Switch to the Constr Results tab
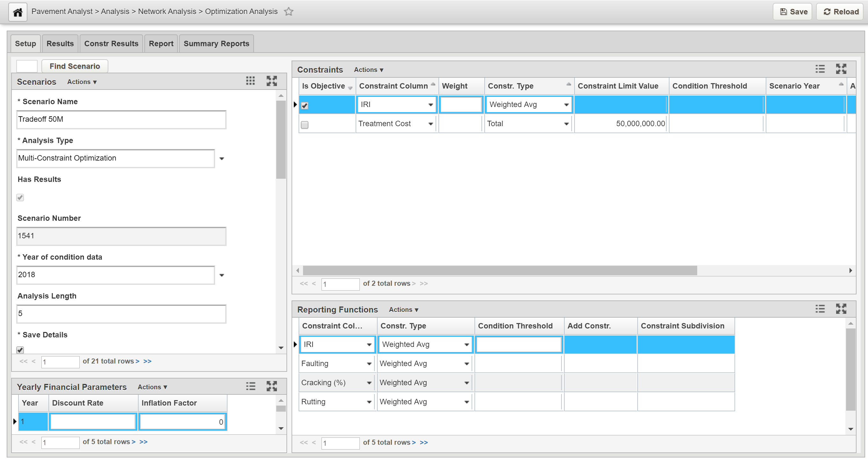The width and height of the screenshot is (868, 461). tap(111, 43)
